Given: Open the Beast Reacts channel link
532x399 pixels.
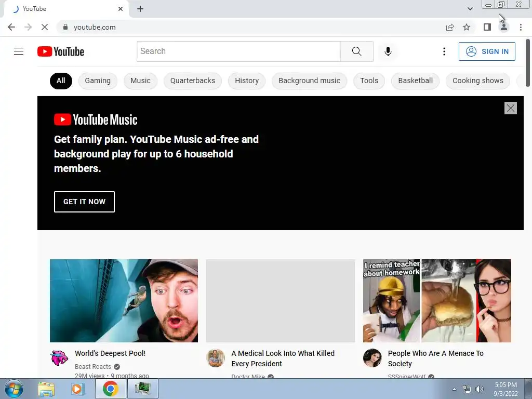Looking at the screenshot, I should tap(93, 366).
